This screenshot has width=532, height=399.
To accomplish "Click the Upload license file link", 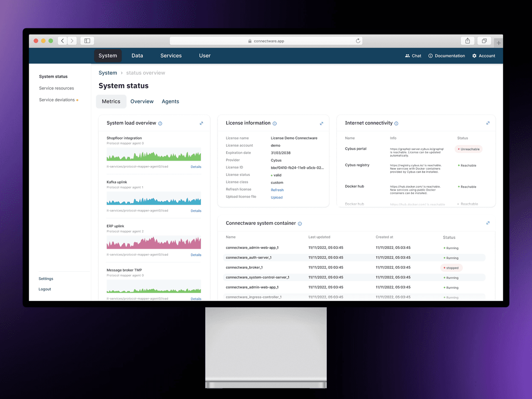I will pyautogui.click(x=276, y=197).
